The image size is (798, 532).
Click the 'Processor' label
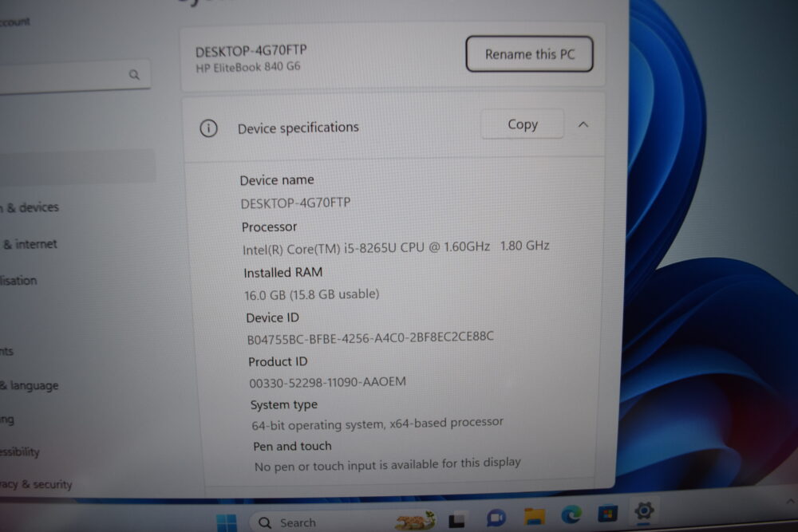(x=269, y=227)
